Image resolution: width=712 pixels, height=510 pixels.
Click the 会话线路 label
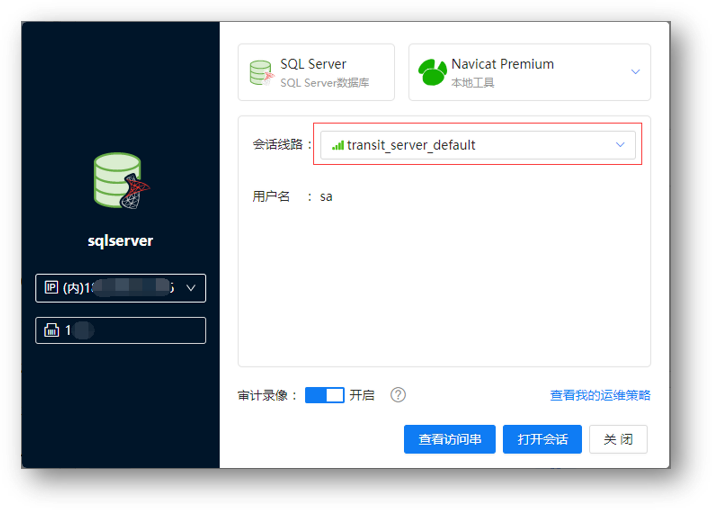(x=277, y=145)
